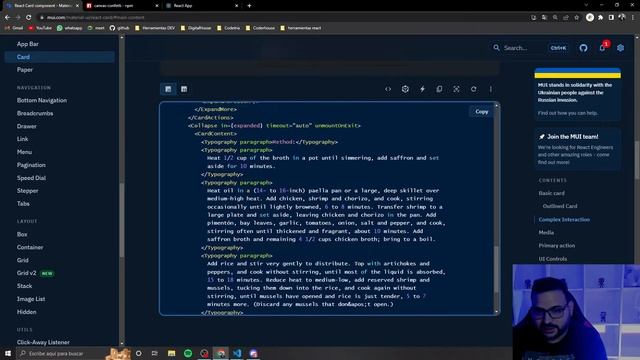
Task: Jump to Basic card section
Action: pos(552,193)
